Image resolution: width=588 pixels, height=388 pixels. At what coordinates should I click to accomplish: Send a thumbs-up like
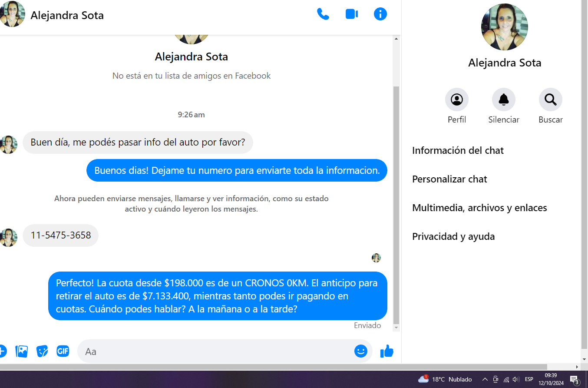click(x=386, y=351)
